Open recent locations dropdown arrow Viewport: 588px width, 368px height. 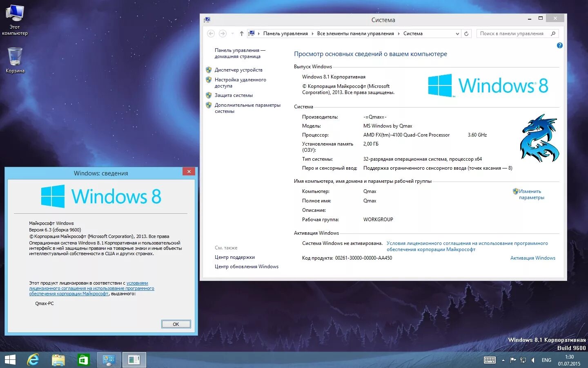click(232, 34)
